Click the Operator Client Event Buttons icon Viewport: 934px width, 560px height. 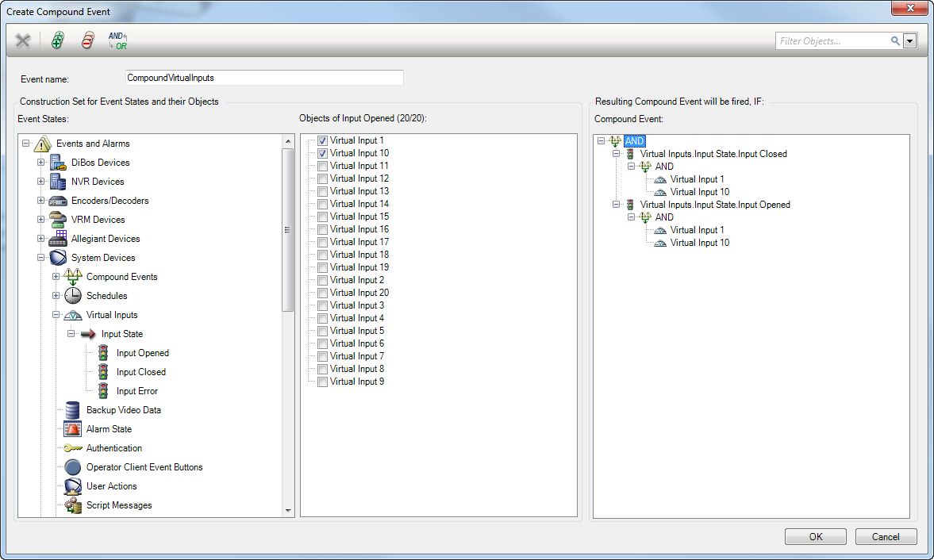(73, 467)
